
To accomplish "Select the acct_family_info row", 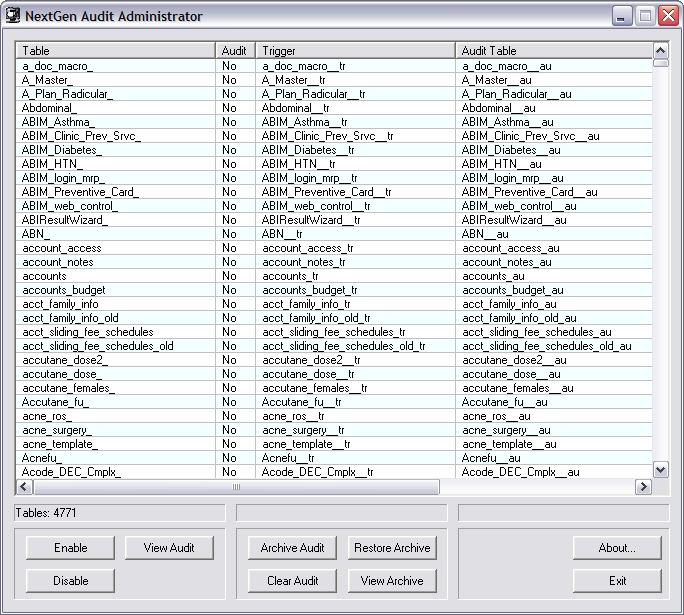I will [x=334, y=304].
